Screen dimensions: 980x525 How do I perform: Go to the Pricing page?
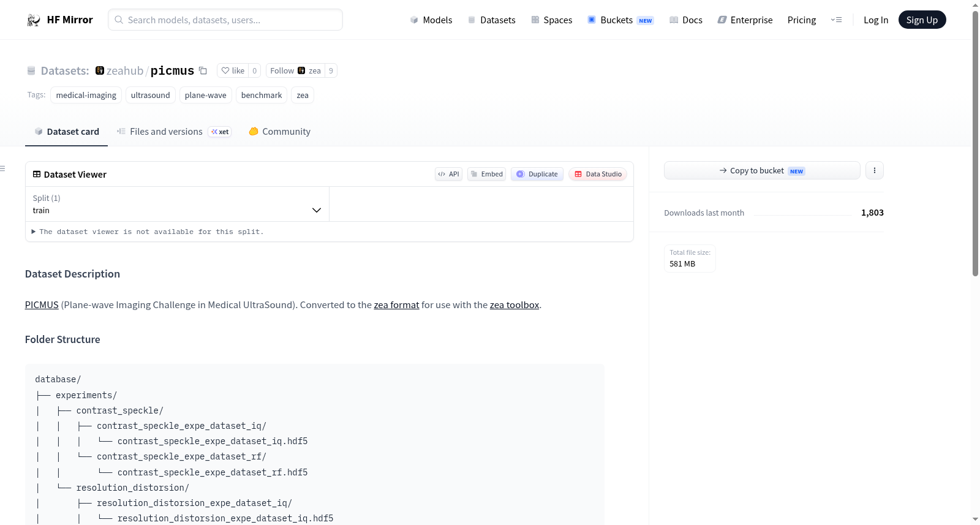[802, 20]
